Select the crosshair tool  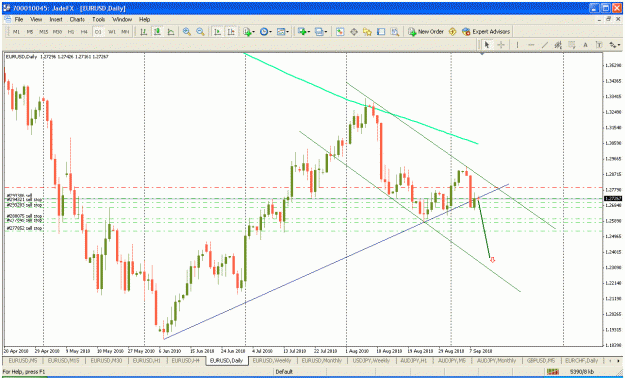[x=501, y=45]
